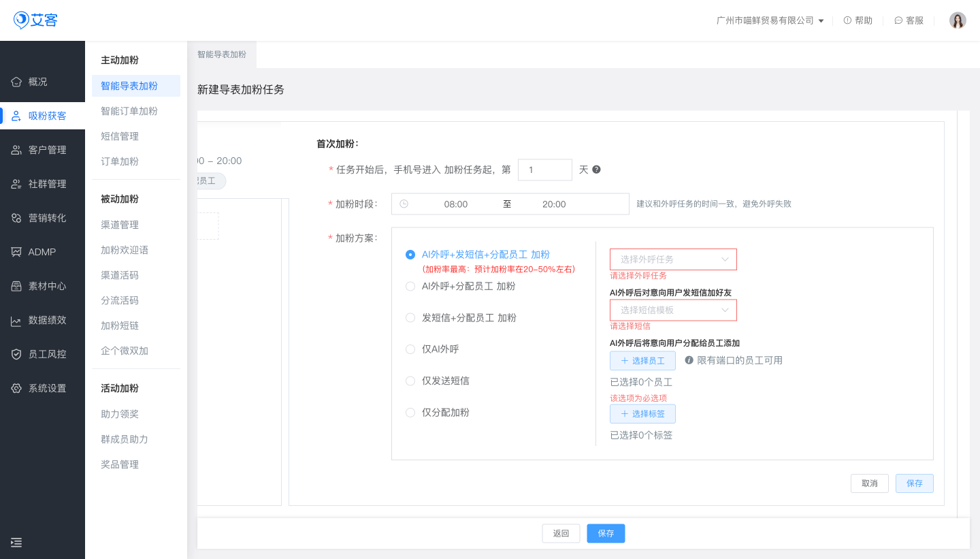
Task: Open 奖品管理 menu item
Action: 120,464
